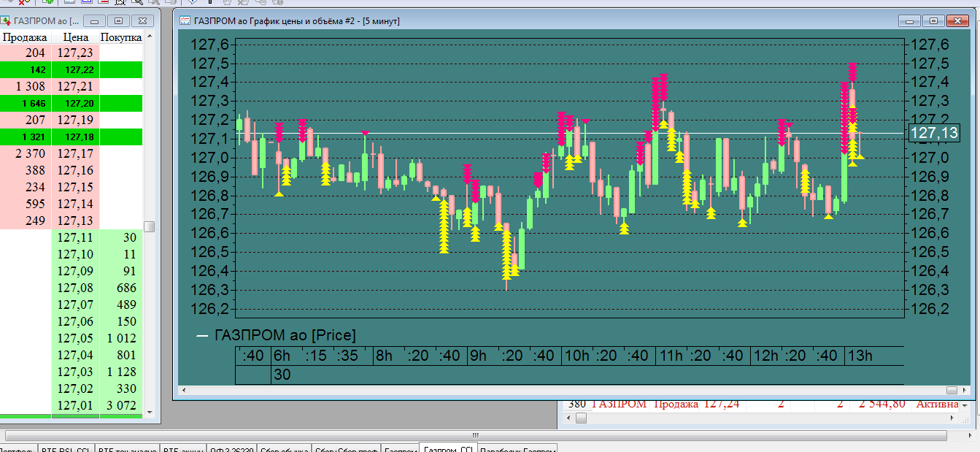This screenshot has width=980, height=452.
Task: Select the bid price 127,04
Action: pyautogui.click(x=75, y=356)
